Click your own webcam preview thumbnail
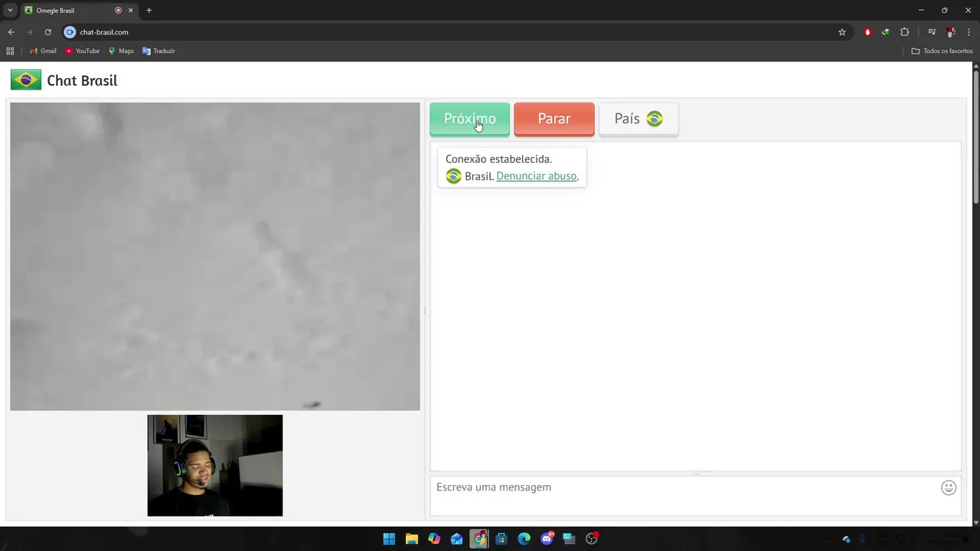Viewport: 980px width, 551px height. 215,465
